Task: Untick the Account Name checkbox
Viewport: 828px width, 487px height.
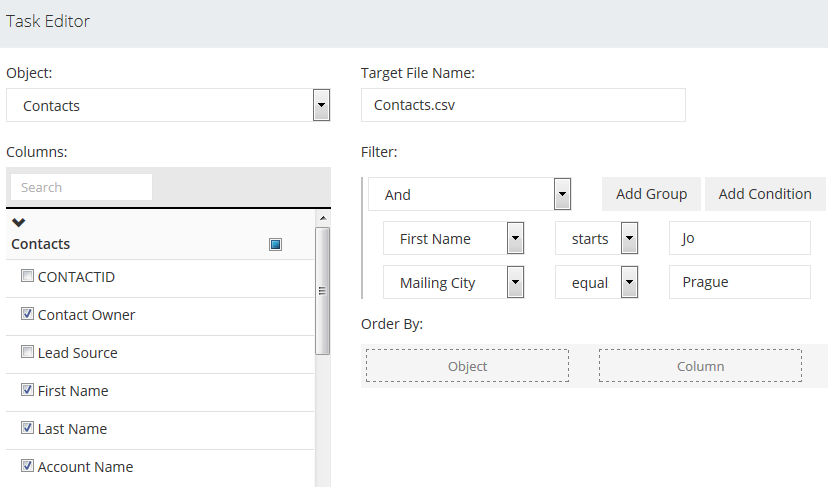Action: (x=27, y=467)
